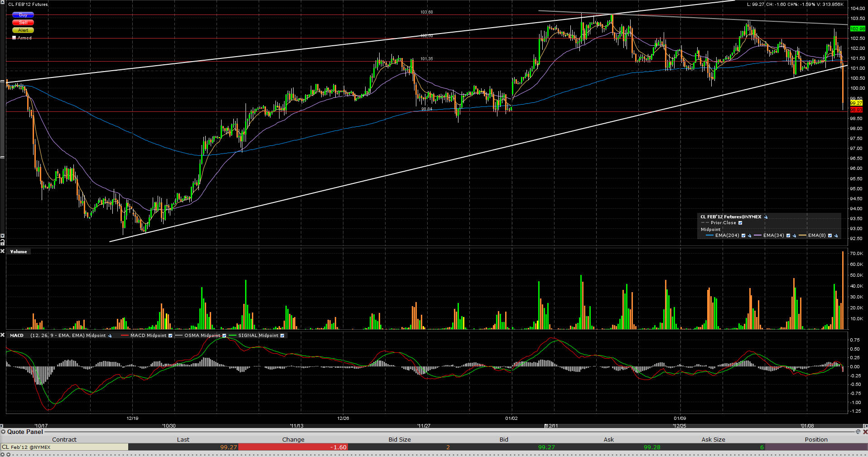Select the CL Feb'12 @NYMEX contract cell

pos(64,447)
